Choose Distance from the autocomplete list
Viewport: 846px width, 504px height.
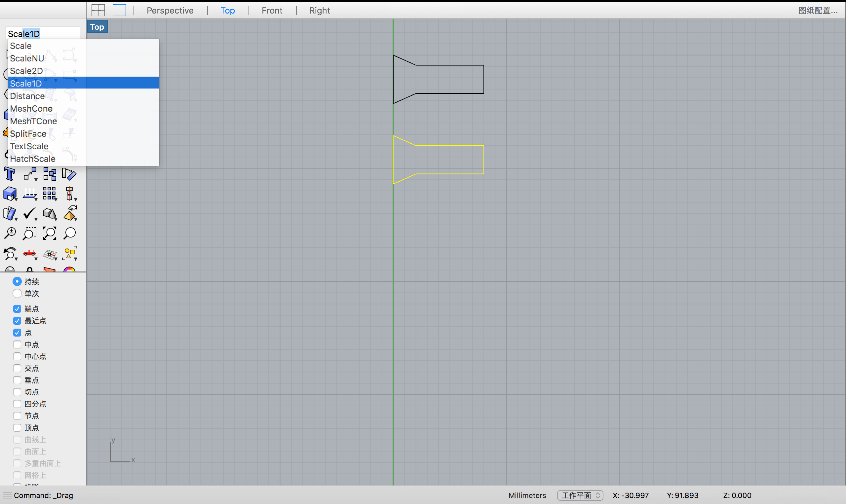click(84, 96)
